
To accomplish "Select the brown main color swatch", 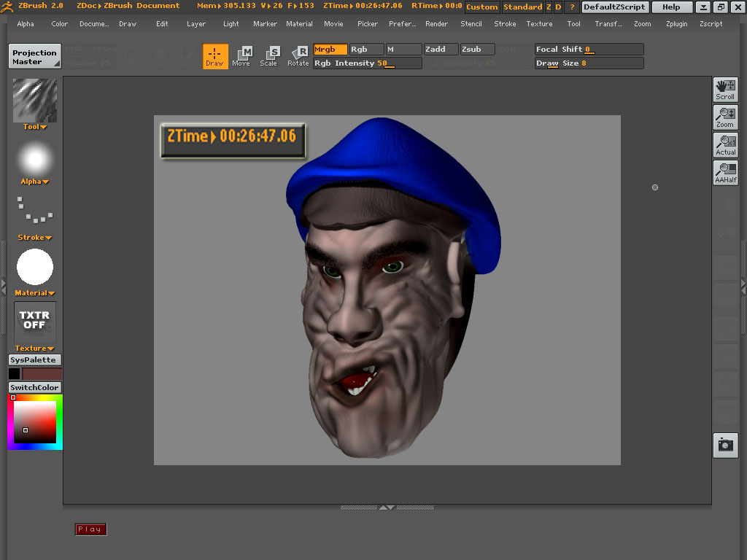I will coord(42,374).
